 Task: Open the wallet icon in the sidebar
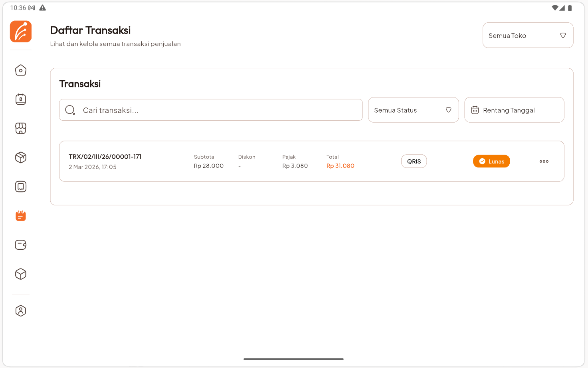click(20, 245)
